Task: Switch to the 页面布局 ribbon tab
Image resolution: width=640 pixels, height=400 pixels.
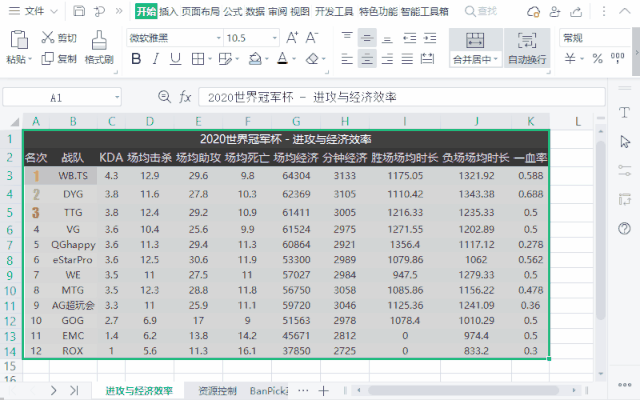Action: (200, 11)
